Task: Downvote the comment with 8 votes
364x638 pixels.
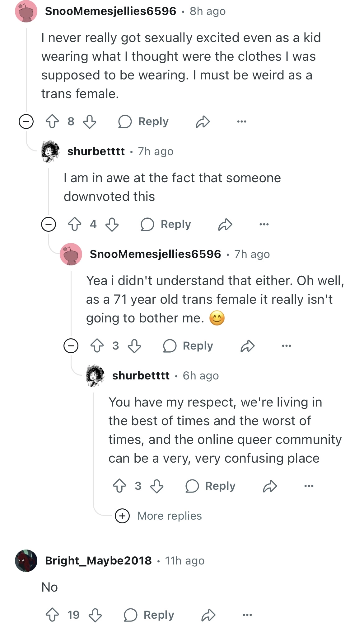Action: click(x=90, y=121)
